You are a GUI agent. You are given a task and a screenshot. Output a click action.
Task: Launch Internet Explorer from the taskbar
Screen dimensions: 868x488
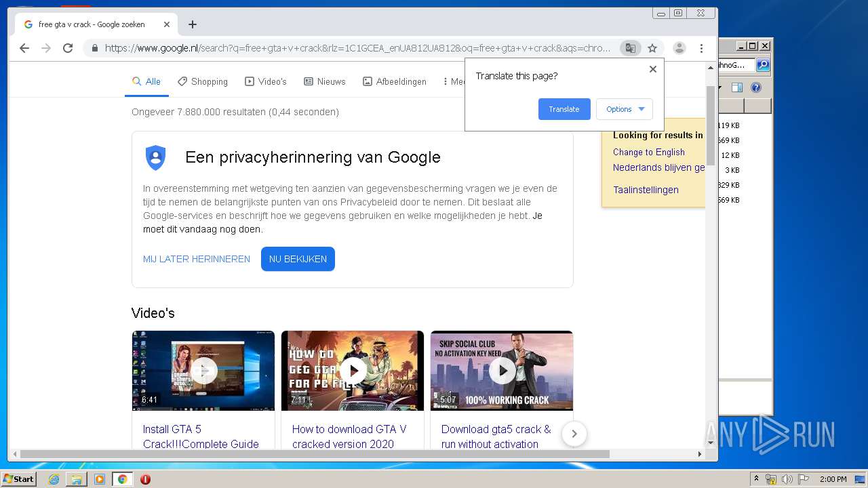click(x=54, y=479)
